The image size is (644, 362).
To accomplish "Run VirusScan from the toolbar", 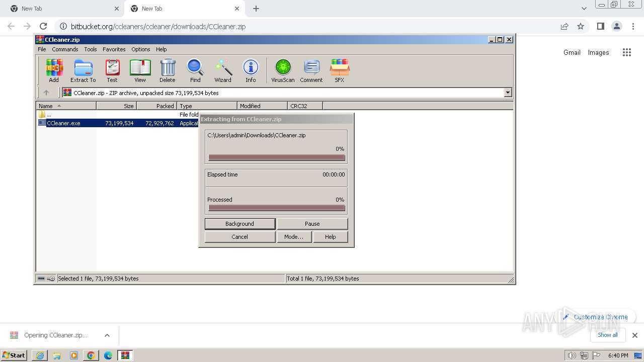I will pyautogui.click(x=283, y=71).
